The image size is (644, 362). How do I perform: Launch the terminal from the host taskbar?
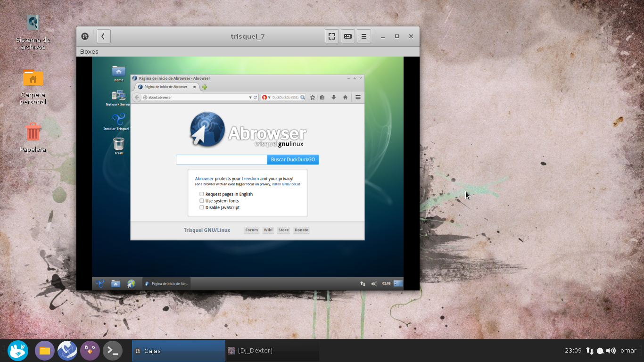(x=113, y=351)
